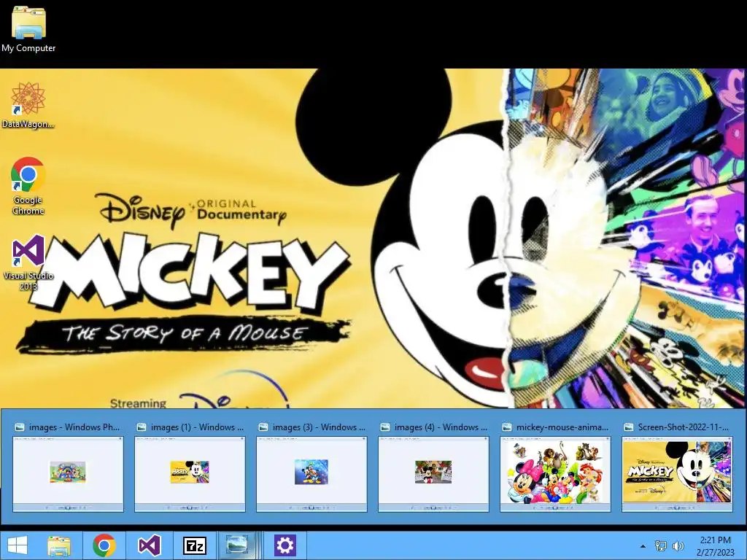Click the 'images (1) - Windows ...' preview title
The image size is (747, 560).
coord(197,427)
